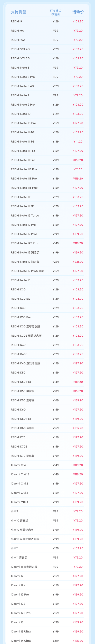Click the 支持机型 column header
95x644 pixels.
[x=18, y=12]
